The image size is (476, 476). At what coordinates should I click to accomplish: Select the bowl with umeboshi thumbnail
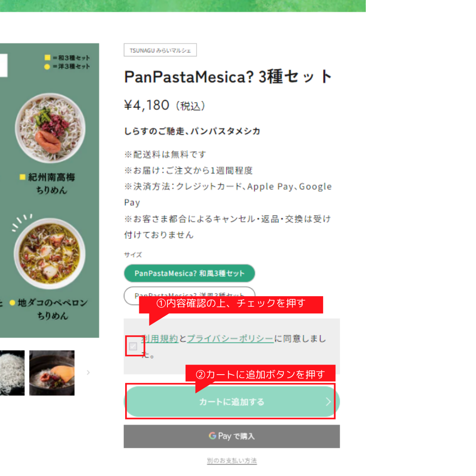pos(52,373)
